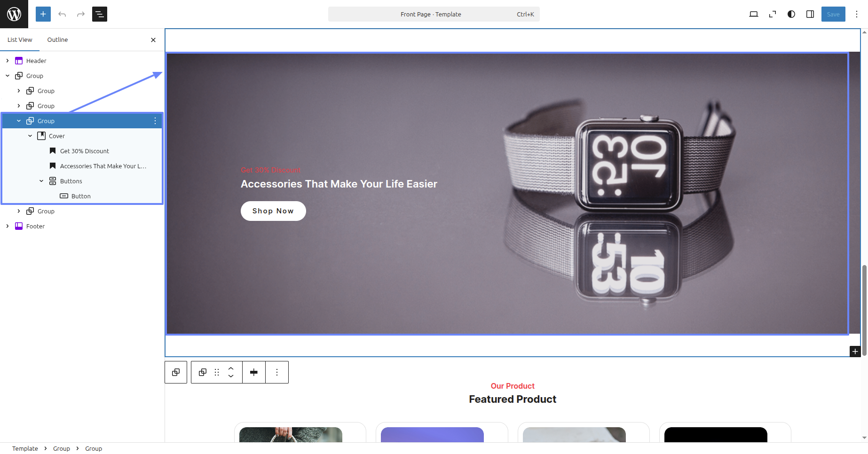Click the WordPress logo icon
The width and height of the screenshot is (868, 454).
click(x=14, y=14)
